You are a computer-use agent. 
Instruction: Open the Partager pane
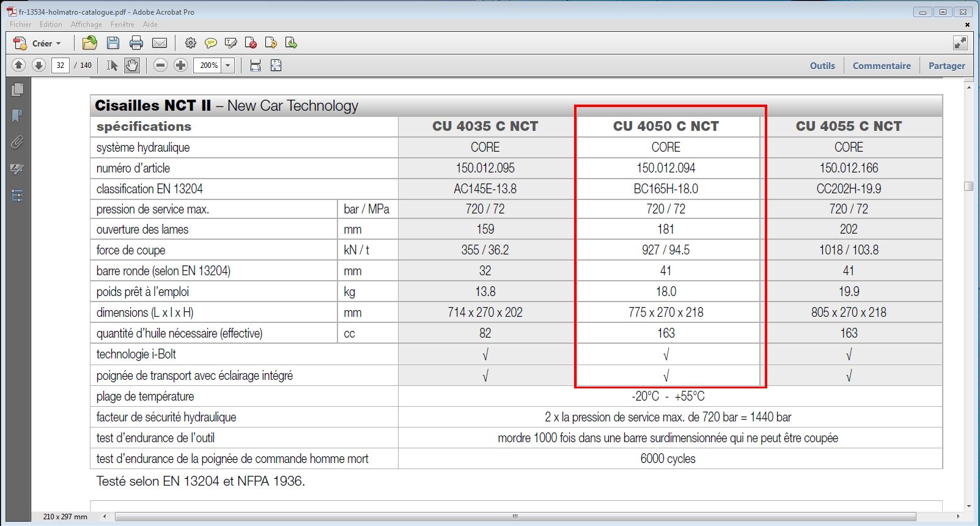pos(947,65)
